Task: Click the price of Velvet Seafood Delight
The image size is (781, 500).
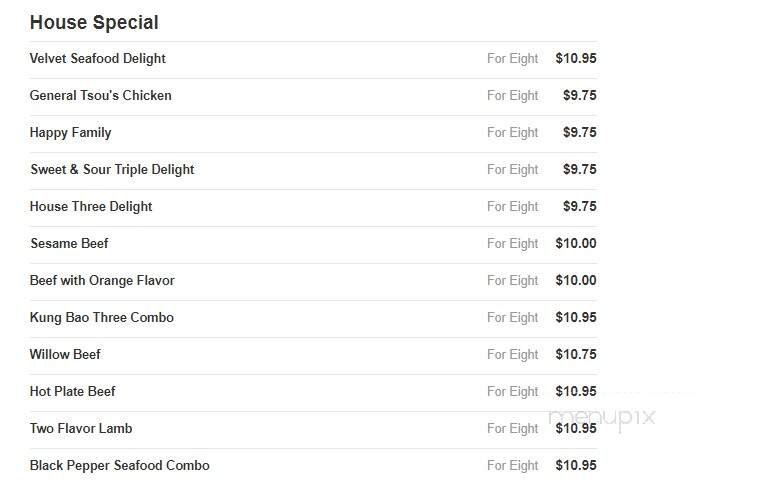Action: point(576,59)
